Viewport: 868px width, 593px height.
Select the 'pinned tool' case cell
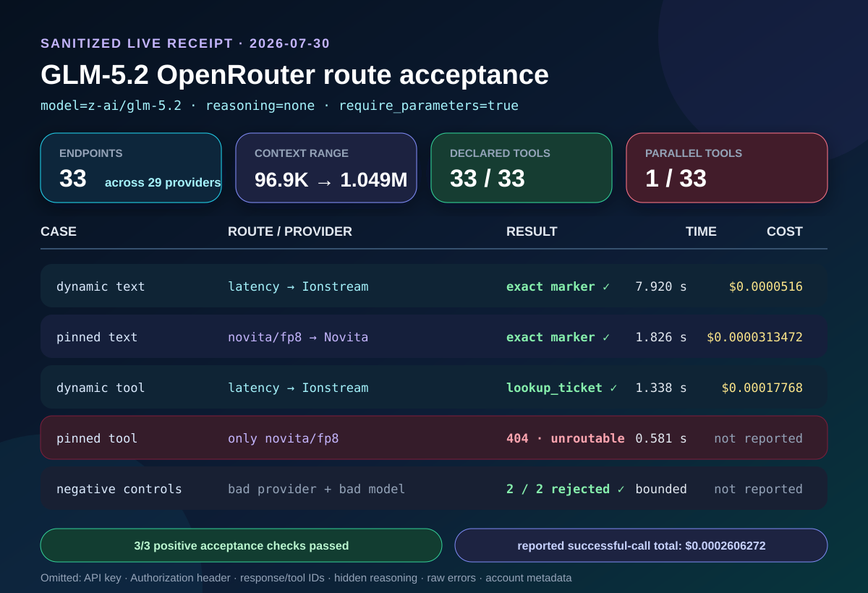tap(97, 438)
